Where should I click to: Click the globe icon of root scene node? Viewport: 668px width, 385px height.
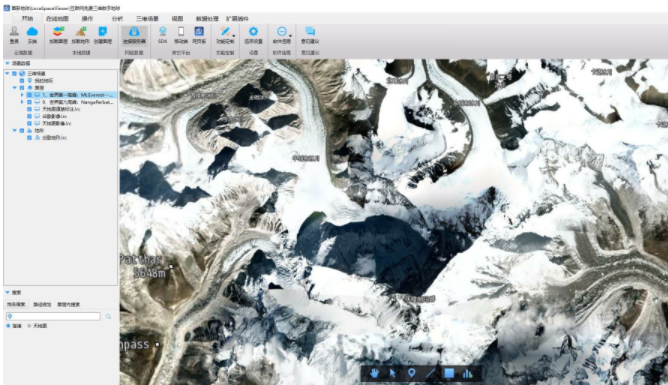[x=22, y=74]
